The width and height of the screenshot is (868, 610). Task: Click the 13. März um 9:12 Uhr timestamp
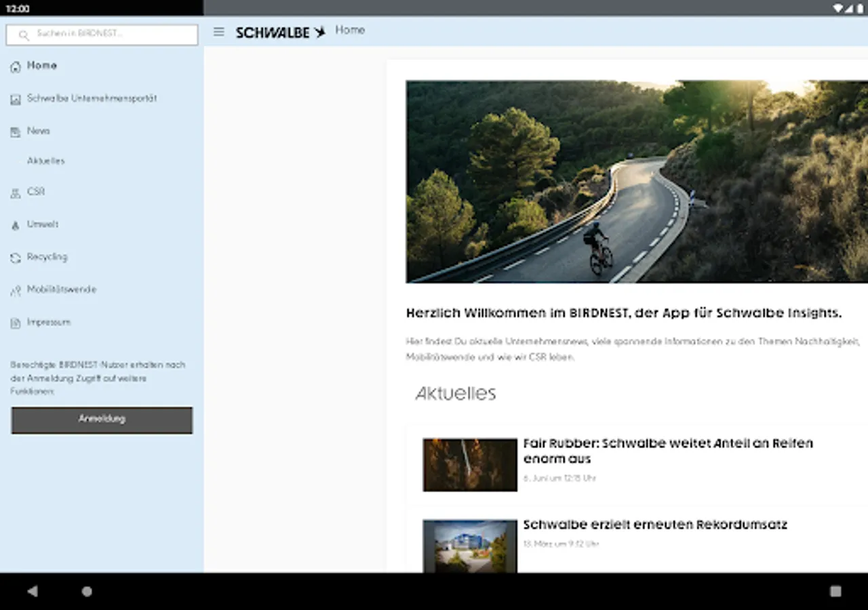pyautogui.click(x=561, y=544)
